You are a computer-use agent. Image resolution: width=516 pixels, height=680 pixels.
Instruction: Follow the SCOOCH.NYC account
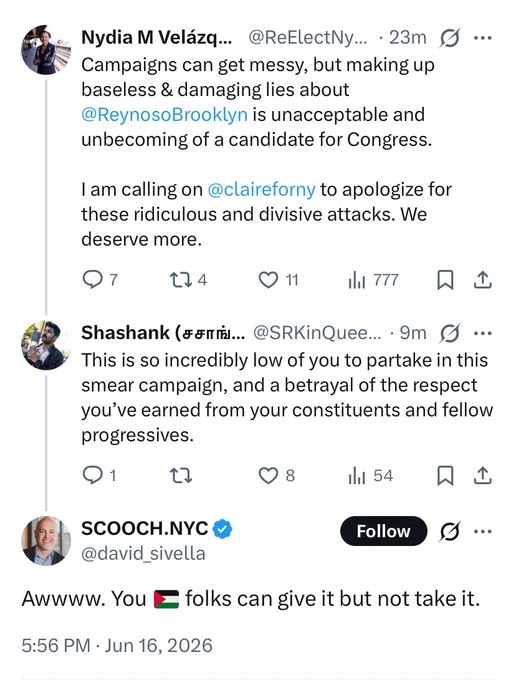(x=384, y=531)
